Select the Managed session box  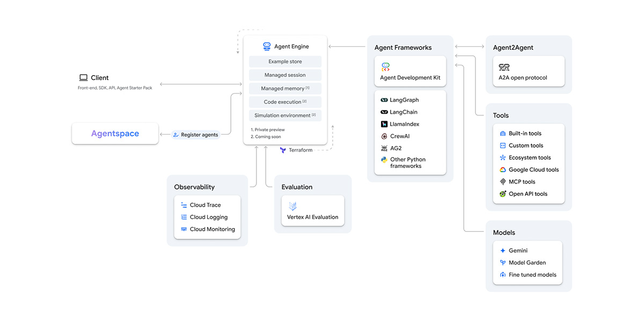(x=285, y=75)
